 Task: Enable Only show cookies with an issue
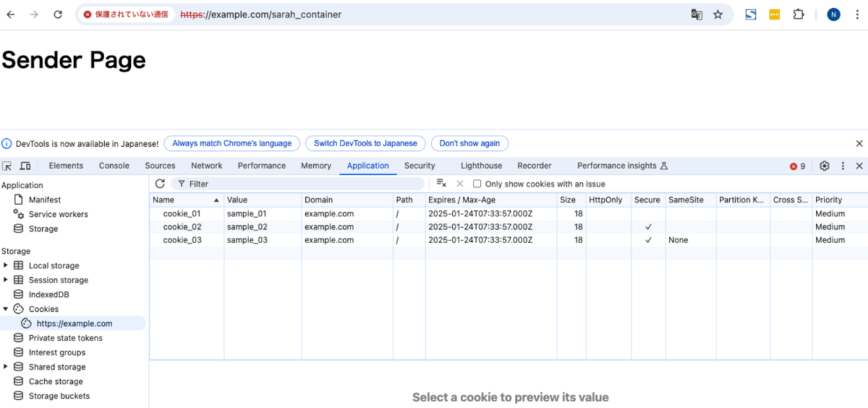[477, 184]
